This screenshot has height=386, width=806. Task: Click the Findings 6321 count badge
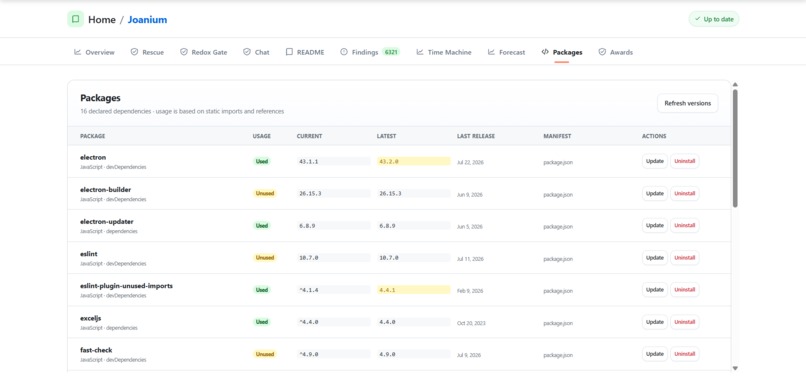pyautogui.click(x=391, y=52)
